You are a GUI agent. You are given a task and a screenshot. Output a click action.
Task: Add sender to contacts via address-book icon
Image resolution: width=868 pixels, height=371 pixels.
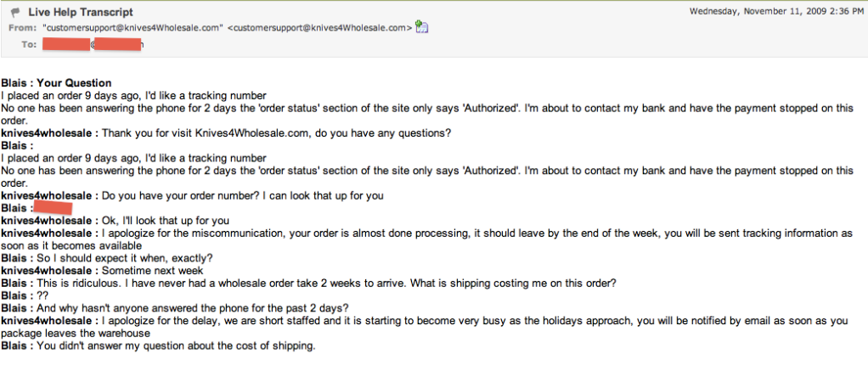tap(422, 26)
